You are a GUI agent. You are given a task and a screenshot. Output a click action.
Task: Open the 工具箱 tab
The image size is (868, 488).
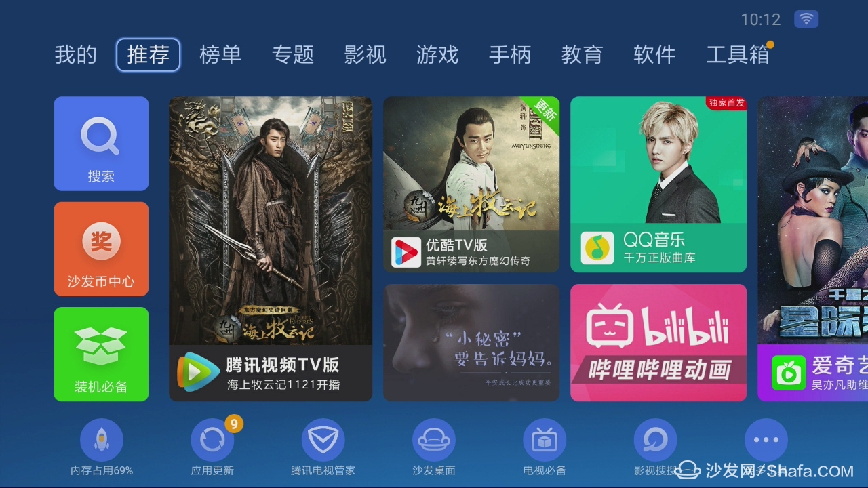click(x=738, y=55)
